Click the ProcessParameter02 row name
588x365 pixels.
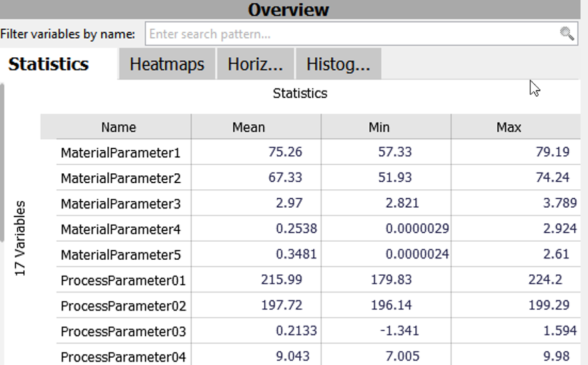(x=123, y=306)
